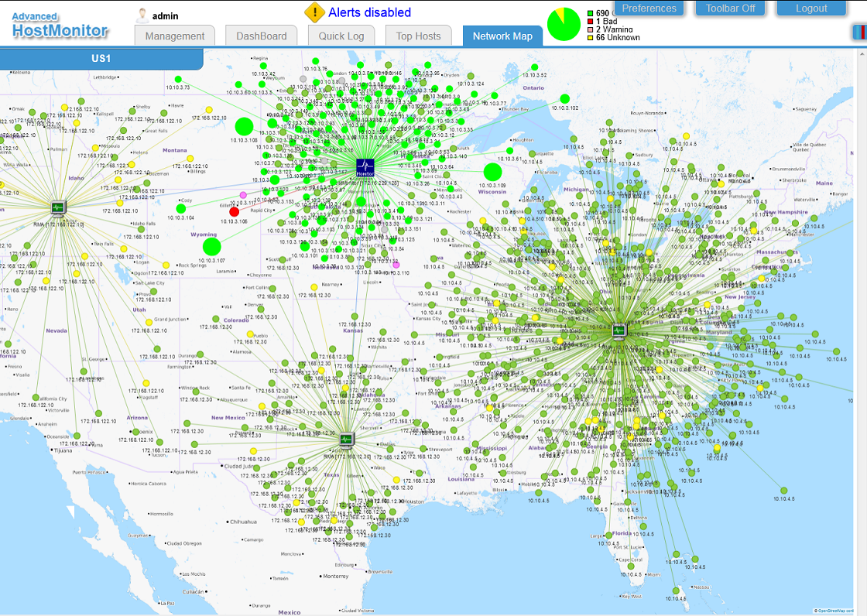Select host node 10.10.3.76

pyautogui.click(x=316, y=61)
